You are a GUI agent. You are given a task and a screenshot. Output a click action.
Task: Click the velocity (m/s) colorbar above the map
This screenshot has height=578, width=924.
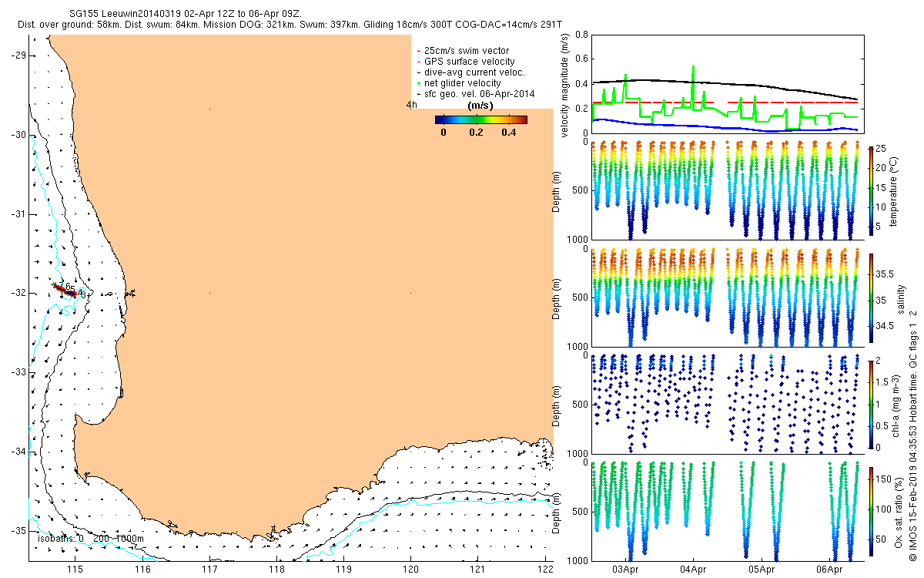[x=480, y=119]
